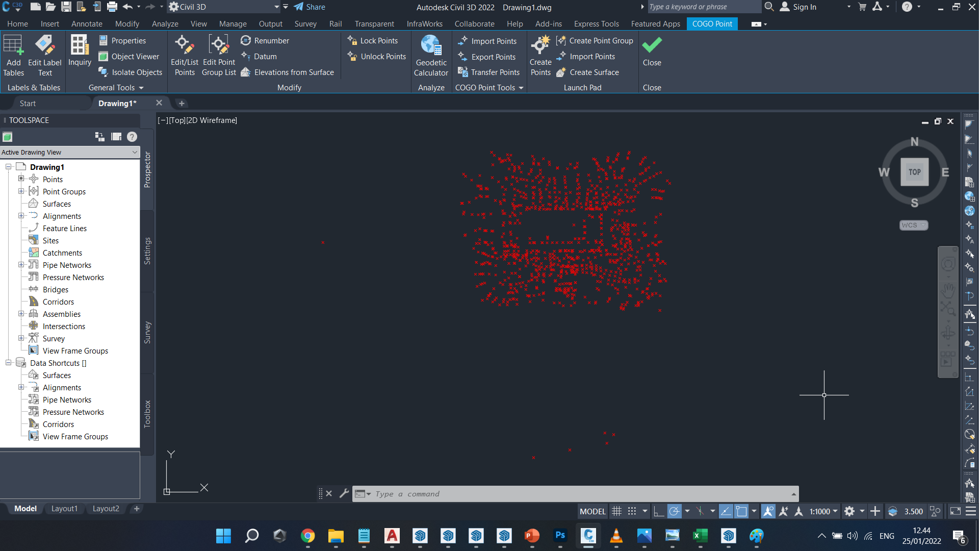This screenshot has width=980, height=551.
Task: Click the Renumber points icon
Action: (x=246, y=41)
